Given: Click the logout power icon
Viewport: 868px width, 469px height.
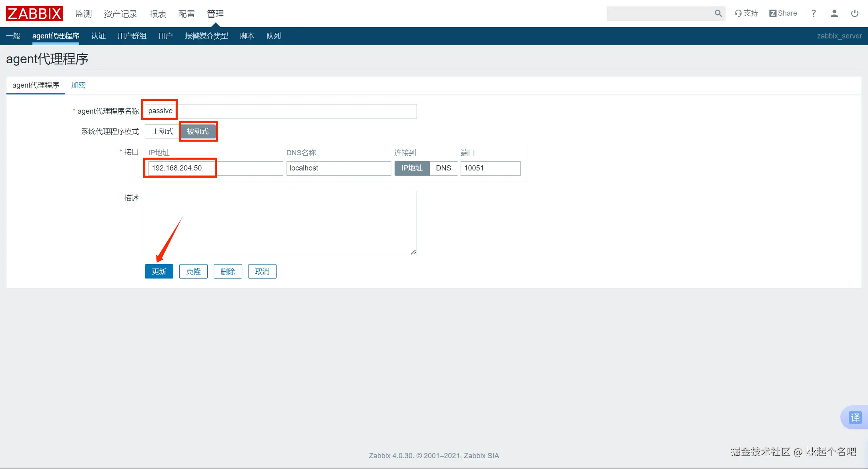Looking at the screenshot, I should 855,14.
